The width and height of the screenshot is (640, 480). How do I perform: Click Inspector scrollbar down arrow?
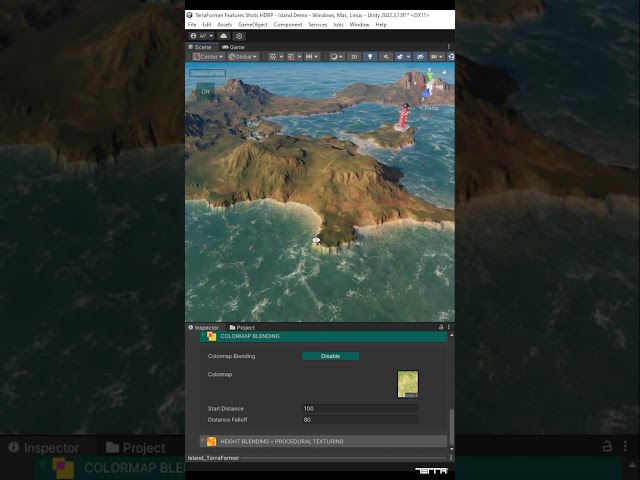pyautogui.click(x=451, y=449)
